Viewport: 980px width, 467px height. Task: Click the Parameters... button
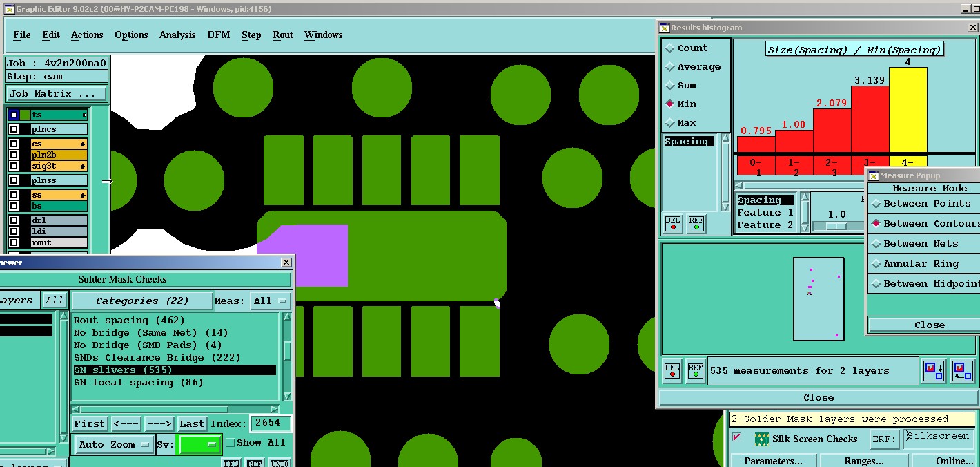pos(774,461)
